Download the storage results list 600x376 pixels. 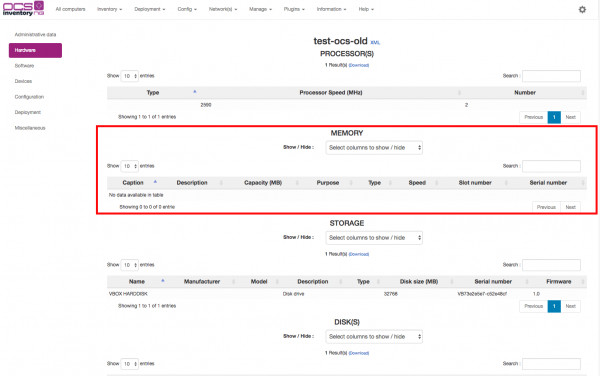point(359,254)
